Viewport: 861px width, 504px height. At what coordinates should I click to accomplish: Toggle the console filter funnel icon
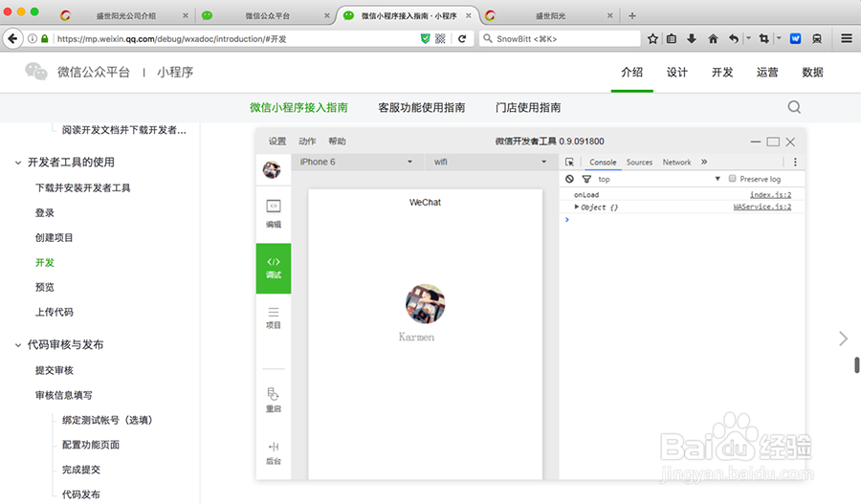coord(586,179)
